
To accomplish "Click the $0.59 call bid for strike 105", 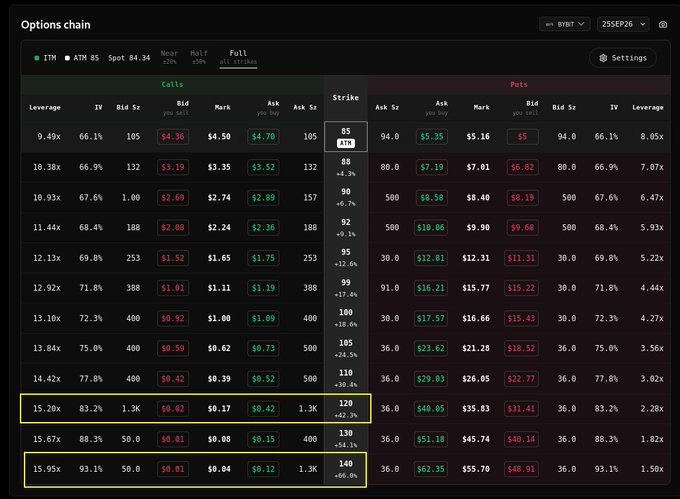I will [173, 348].
